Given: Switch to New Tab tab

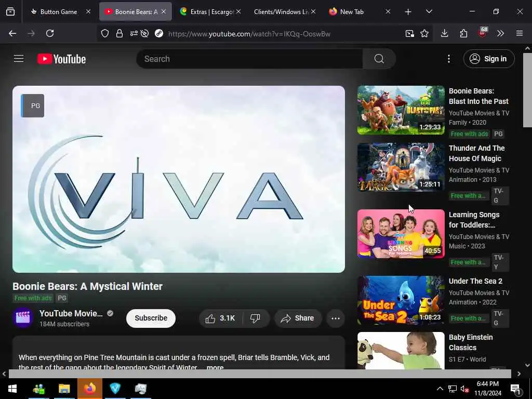Looking at the screenshot, I should [352, 12].
